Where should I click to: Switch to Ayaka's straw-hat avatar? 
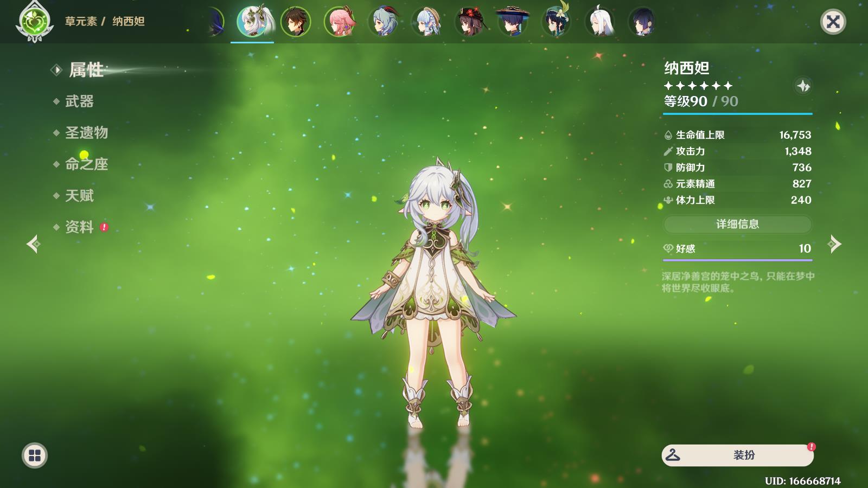point(426,22)
